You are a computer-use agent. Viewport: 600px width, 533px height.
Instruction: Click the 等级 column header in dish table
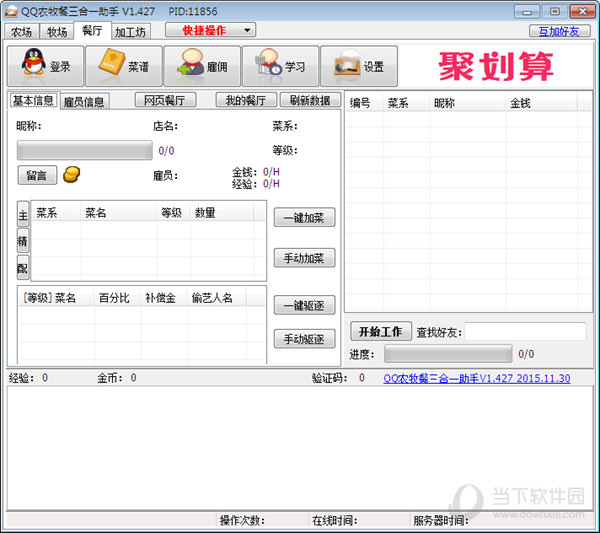pyautogui.click(x=173, y=213)
